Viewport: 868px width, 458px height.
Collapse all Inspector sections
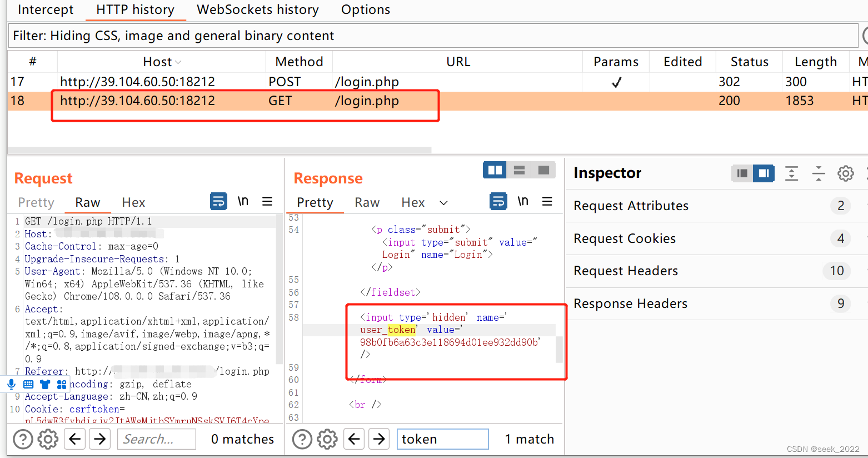tap(819, 173)
